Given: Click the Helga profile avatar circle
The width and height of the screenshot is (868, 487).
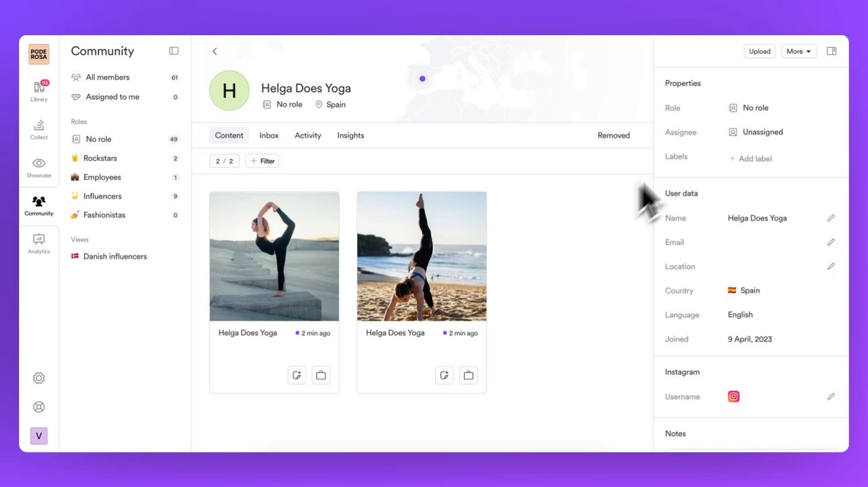Looking at the screenshot, I should 229,91.
